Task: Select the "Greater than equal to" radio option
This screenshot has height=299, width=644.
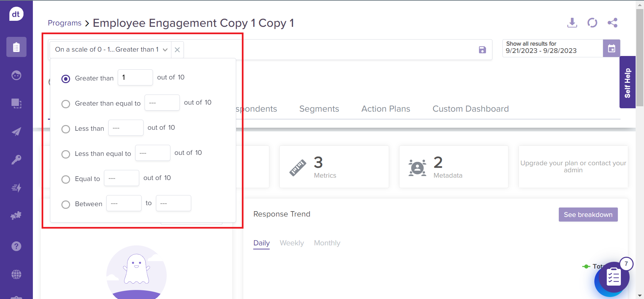Action: [66, 104]
